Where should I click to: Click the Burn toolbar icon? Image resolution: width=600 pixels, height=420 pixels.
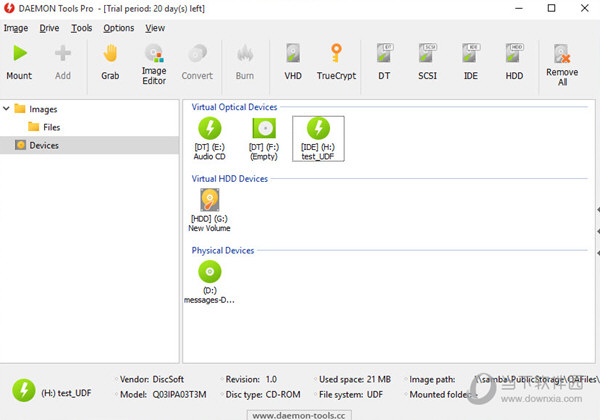245,63
